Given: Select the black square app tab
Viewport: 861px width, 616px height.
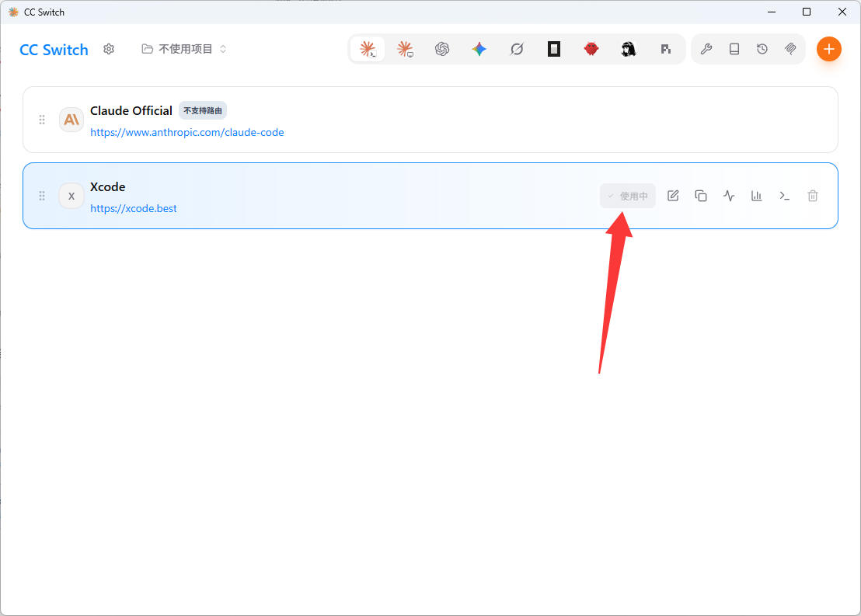Looking at the screenshot, I should [x=554, y=50].
